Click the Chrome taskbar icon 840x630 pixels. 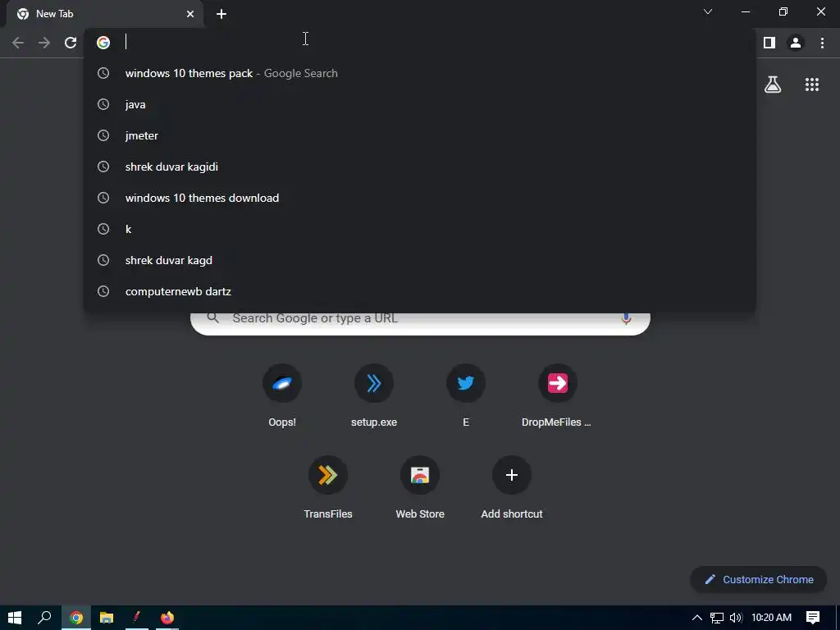[76, 618]
